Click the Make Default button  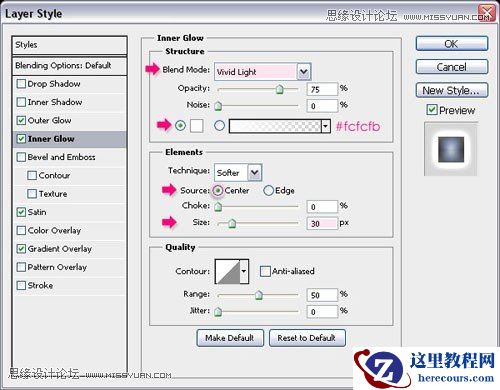point(230,338)
